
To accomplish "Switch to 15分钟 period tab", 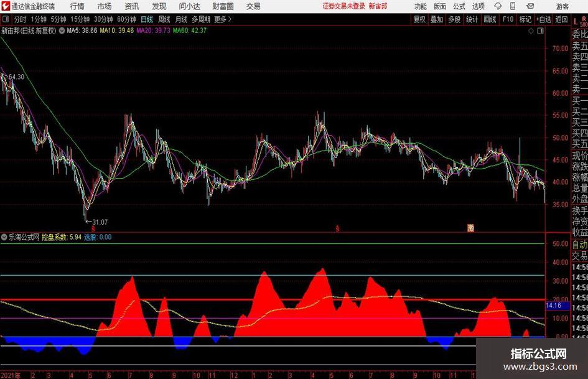I will 80,19.
